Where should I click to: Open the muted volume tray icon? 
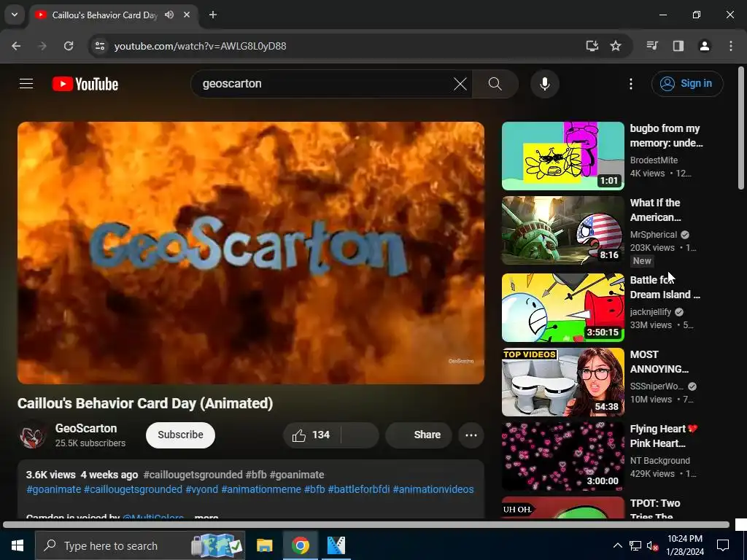click(x=652, y=545)
